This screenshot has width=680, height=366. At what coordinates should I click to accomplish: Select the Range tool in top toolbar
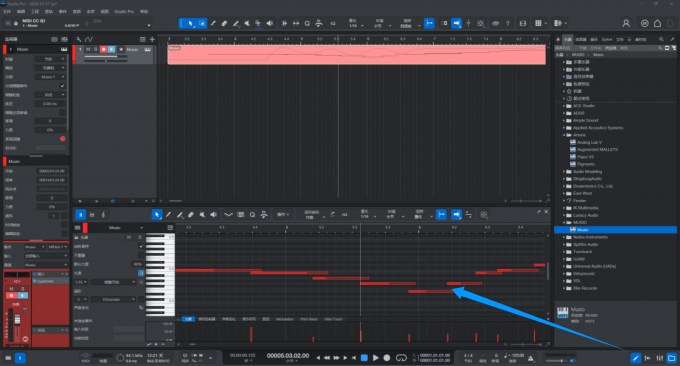[202, 23]
